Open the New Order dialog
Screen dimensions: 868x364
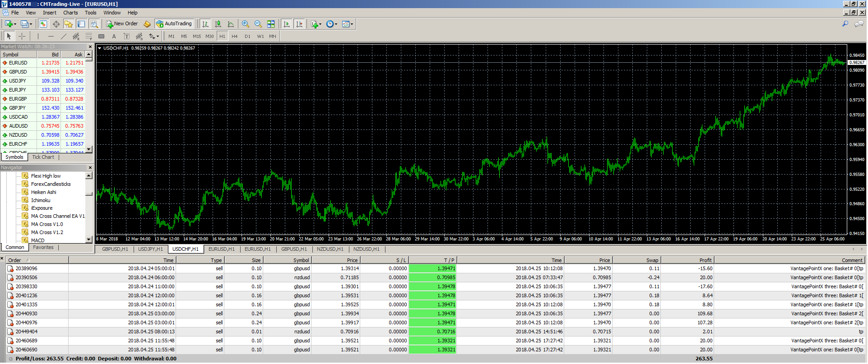pos(122,24)
